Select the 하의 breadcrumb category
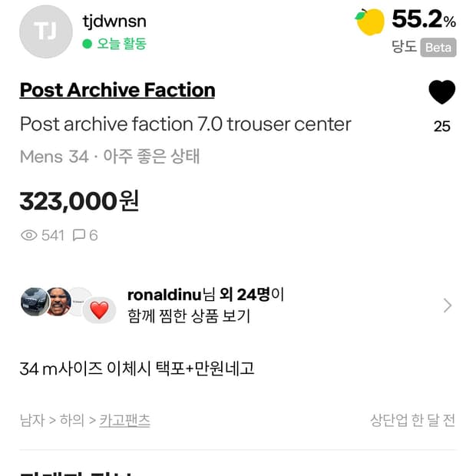This screenshot has width=476, height=476. 71,420
